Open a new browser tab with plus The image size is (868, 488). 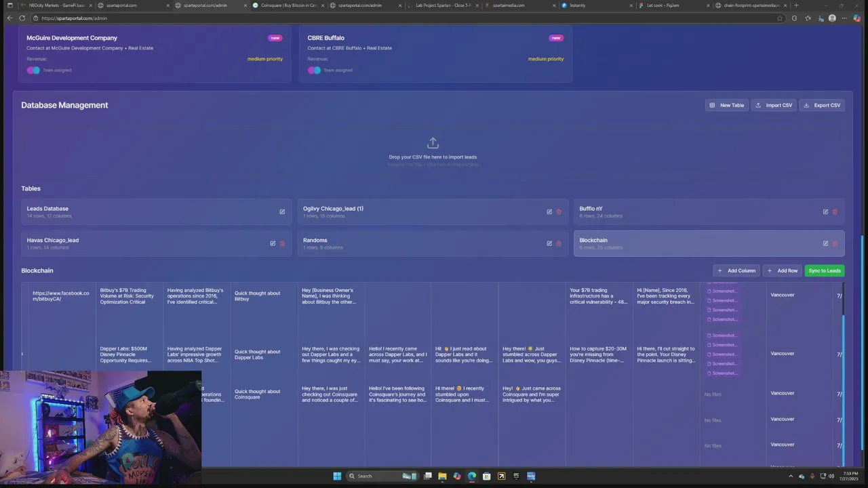[x=796, y=5]
